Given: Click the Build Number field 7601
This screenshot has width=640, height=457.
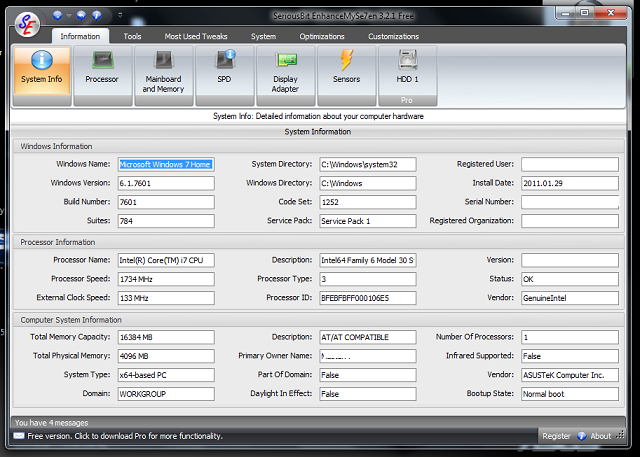Looking at the screenshot, I should pyautogui.click(x=166, y=202).
